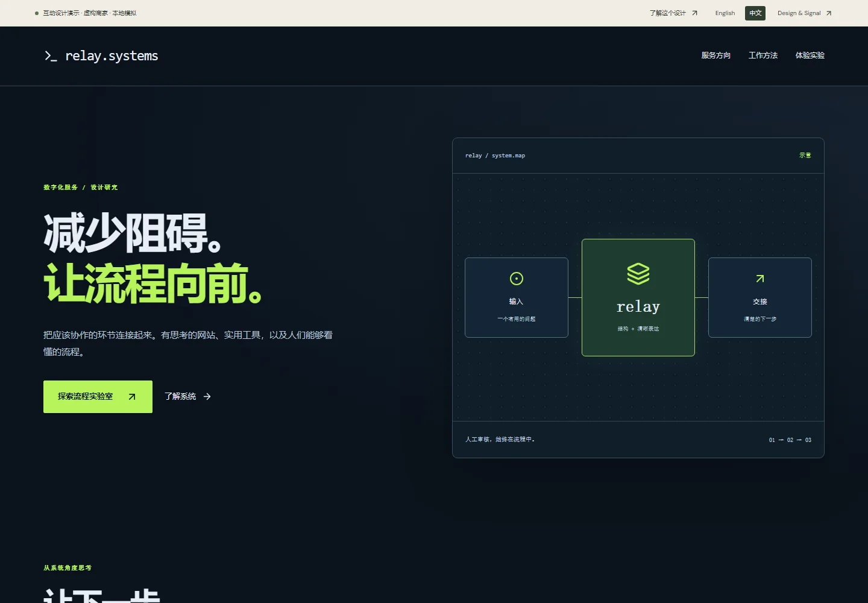Click the arrow icon beside Design & Signal
This screenshot has width=868, height=603.
pyautogui.click(x=829, y=13)
